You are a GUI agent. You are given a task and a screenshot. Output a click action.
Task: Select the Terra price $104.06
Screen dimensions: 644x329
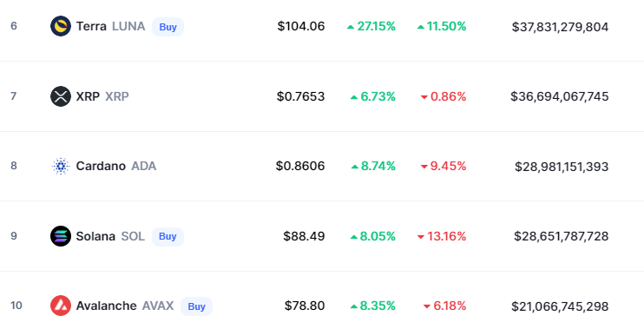301,26
